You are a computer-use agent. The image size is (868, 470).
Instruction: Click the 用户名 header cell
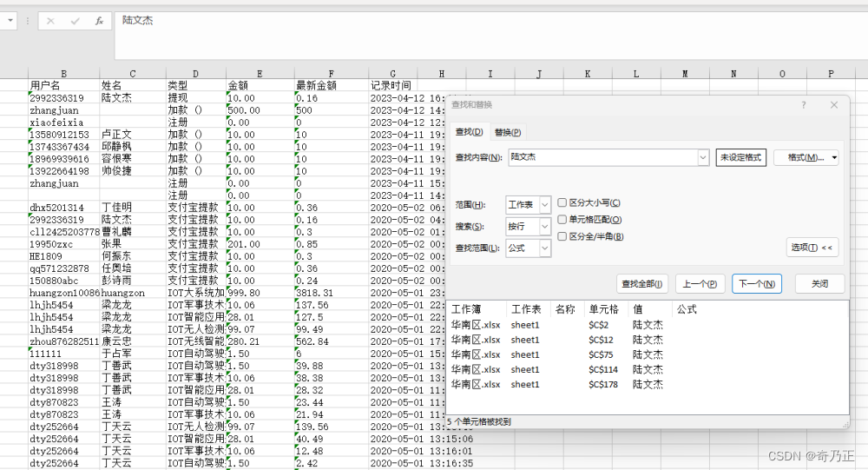(63, 86)
